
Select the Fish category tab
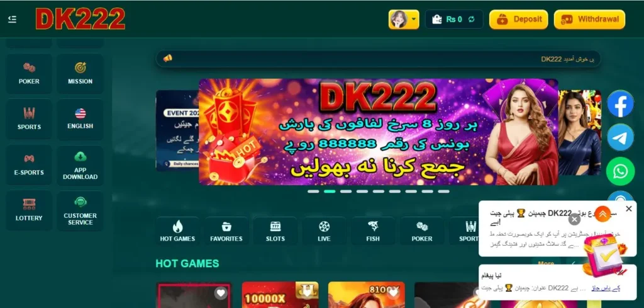(x=373, y=231)
